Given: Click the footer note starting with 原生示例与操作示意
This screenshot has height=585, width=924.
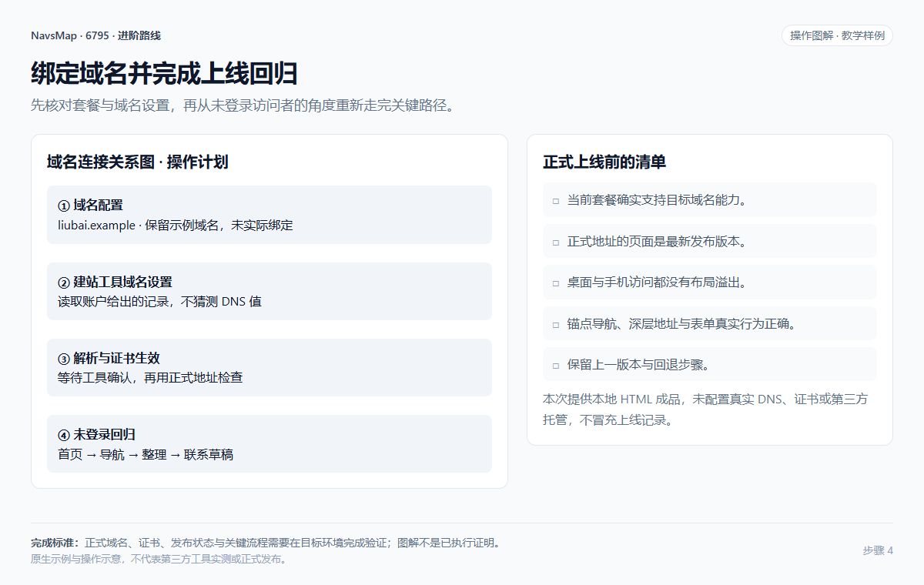Looking at the screenshot, I should (x=159, y=559).
